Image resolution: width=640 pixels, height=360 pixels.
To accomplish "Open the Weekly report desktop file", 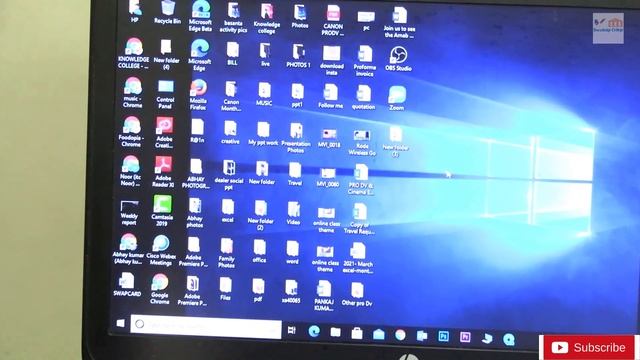I will tap(129, 213).
